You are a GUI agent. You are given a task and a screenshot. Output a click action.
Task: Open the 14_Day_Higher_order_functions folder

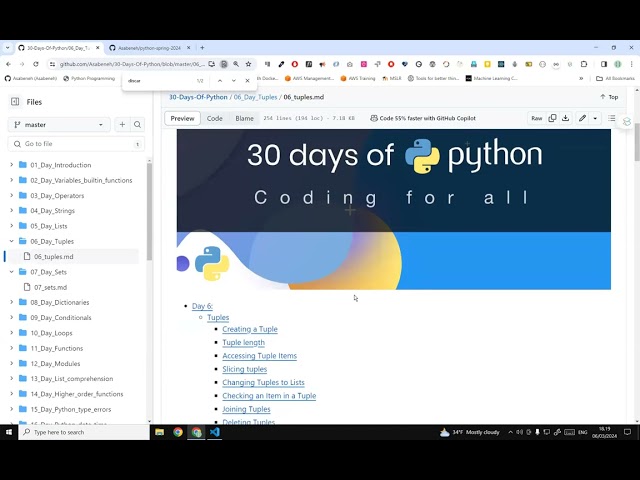tap(77, 394)
